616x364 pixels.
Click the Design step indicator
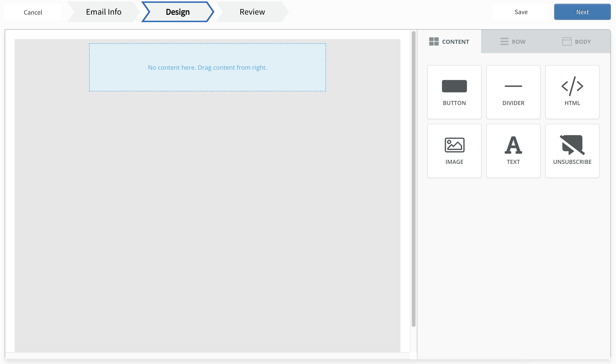tap(177, 12)
